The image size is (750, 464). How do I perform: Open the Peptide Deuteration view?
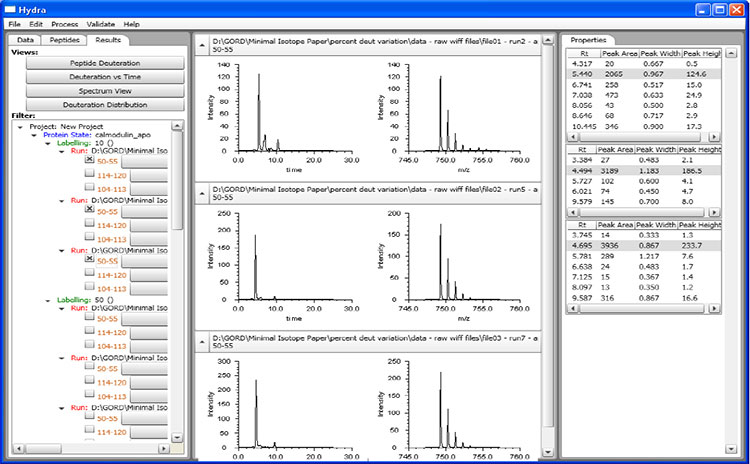pos(105,63)
